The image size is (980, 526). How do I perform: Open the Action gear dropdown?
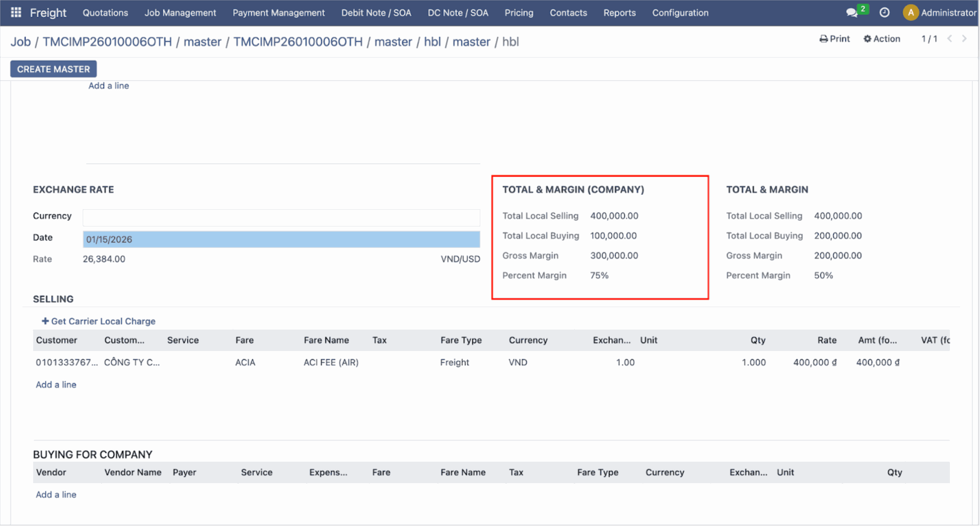tap(881, 39)
